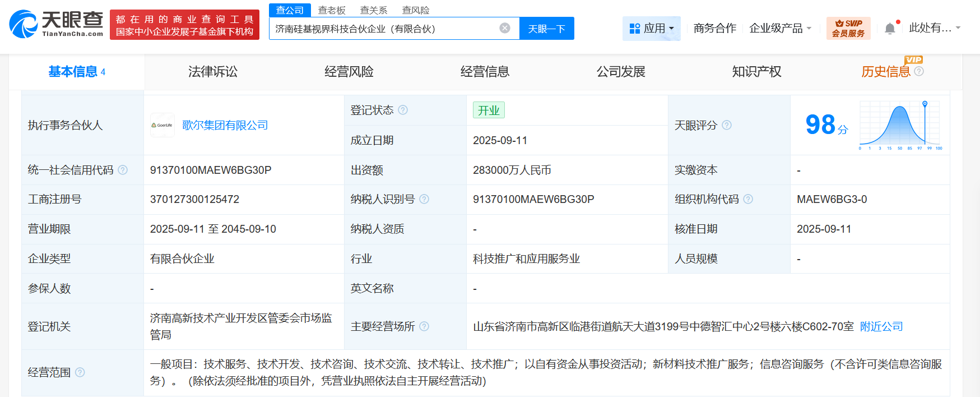Viewport: 980px width, 397px height.
Task: Clear the search box text
Action: (x=504, y=28)
